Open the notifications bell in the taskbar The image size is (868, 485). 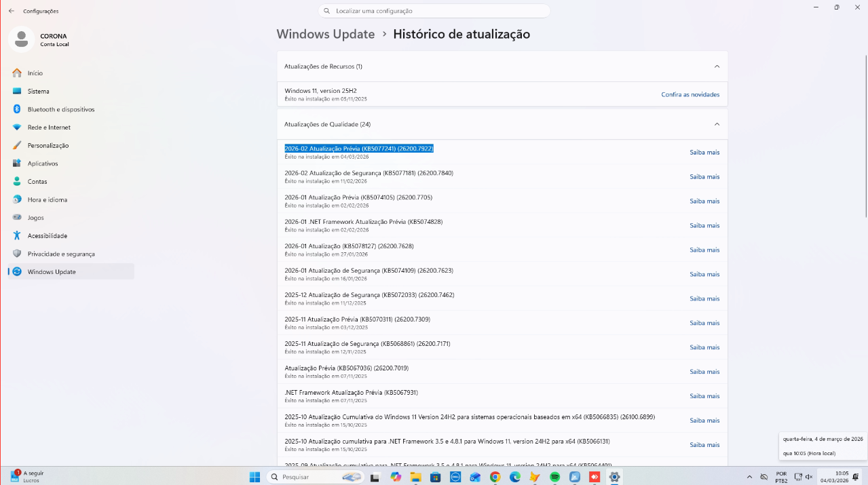pyautogui.click(x=855, y=477)
